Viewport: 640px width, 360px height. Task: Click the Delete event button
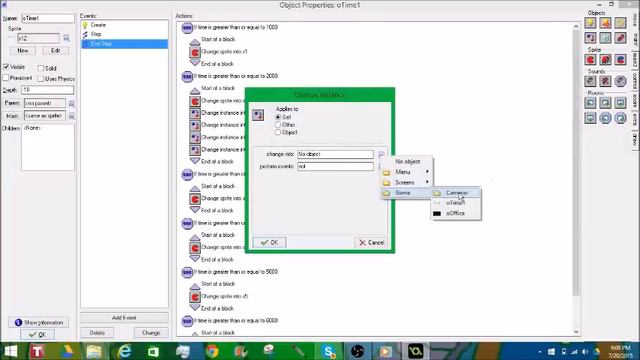pos(97,333)
